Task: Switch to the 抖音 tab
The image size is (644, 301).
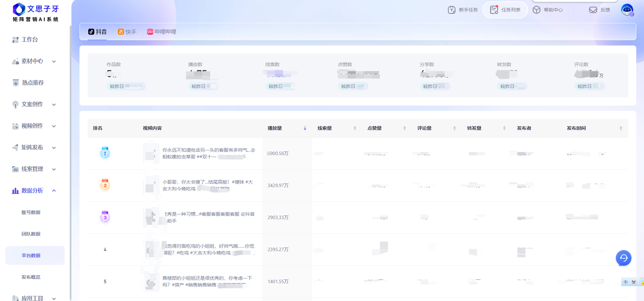Action: [97, 32]
